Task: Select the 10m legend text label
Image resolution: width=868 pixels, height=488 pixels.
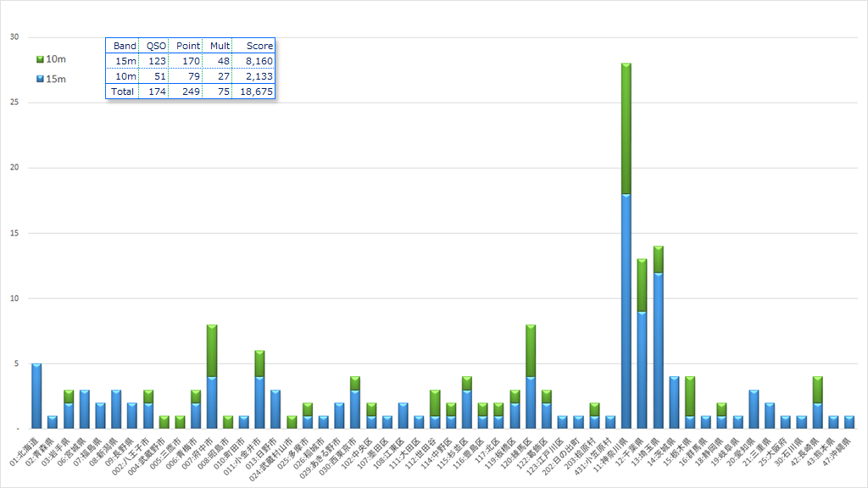Action: (56, 59)
